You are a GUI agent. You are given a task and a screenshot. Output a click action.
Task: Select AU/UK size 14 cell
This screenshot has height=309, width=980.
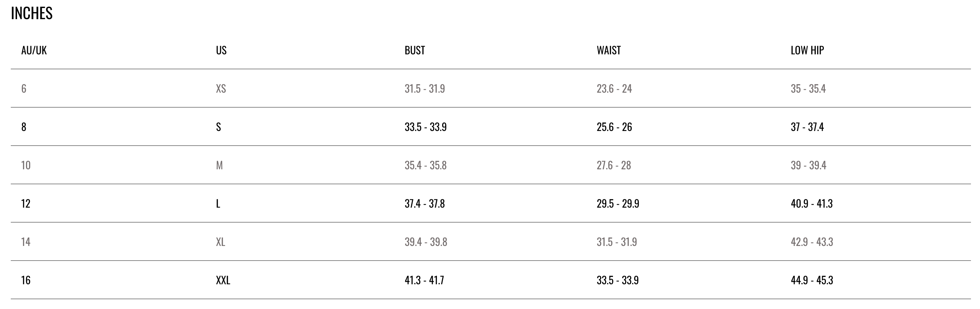(x=26, y=242)
